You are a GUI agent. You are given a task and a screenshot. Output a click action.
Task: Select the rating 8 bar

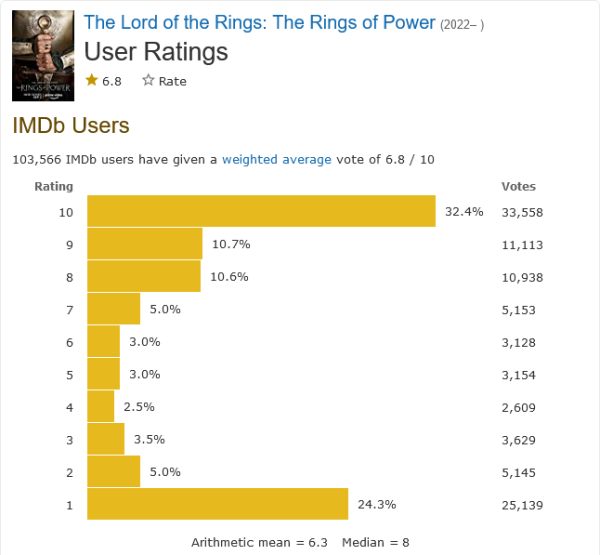coord(144,276)
